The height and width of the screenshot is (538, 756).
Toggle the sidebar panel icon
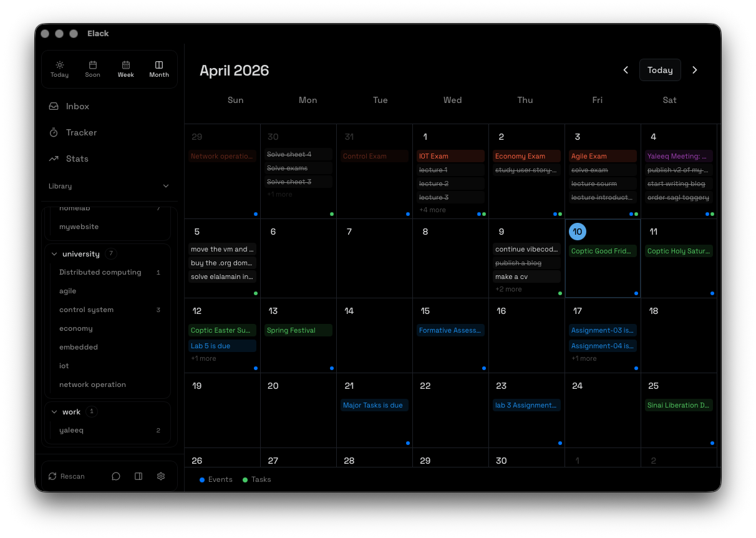(138, 476)
